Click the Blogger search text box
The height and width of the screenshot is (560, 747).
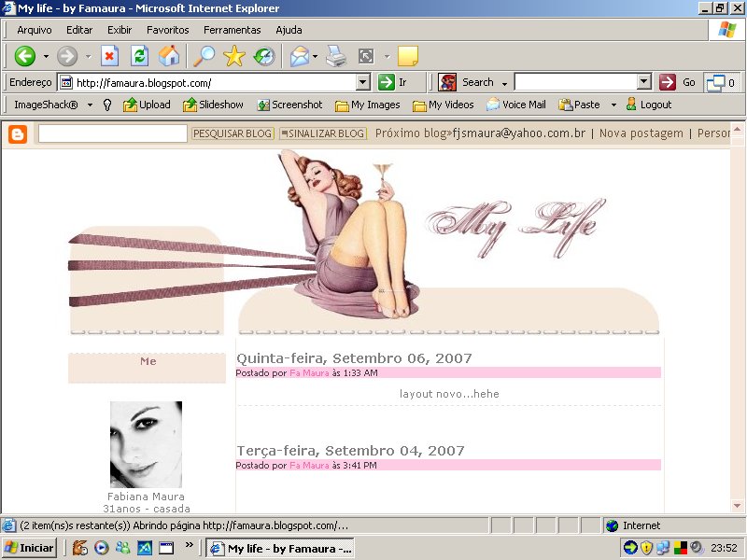tap(112, 133)
